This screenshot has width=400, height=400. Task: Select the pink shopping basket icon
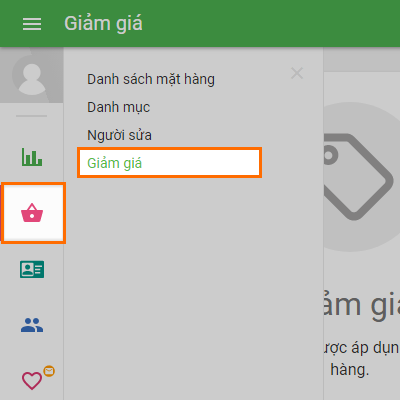click(x=32, y=213)
